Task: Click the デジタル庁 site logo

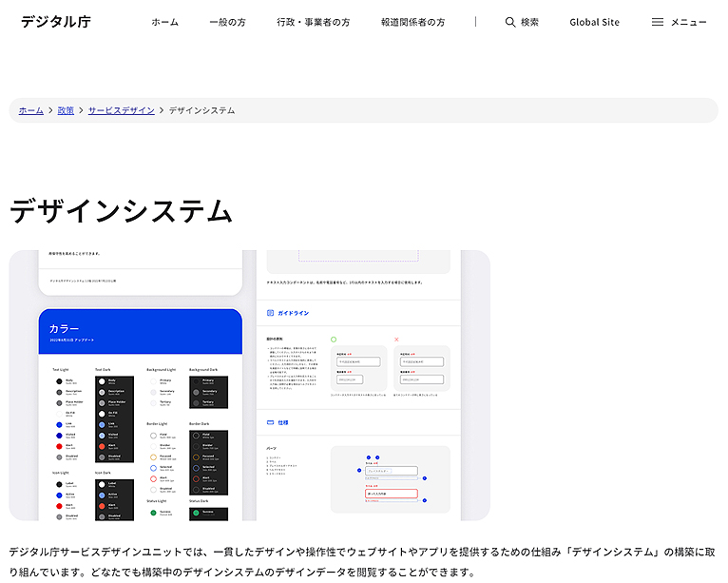Action: tap(55, 22)
